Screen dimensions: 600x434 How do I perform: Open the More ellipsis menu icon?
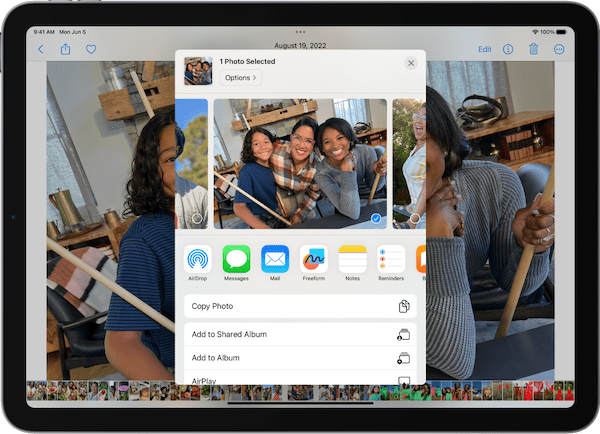559,49
